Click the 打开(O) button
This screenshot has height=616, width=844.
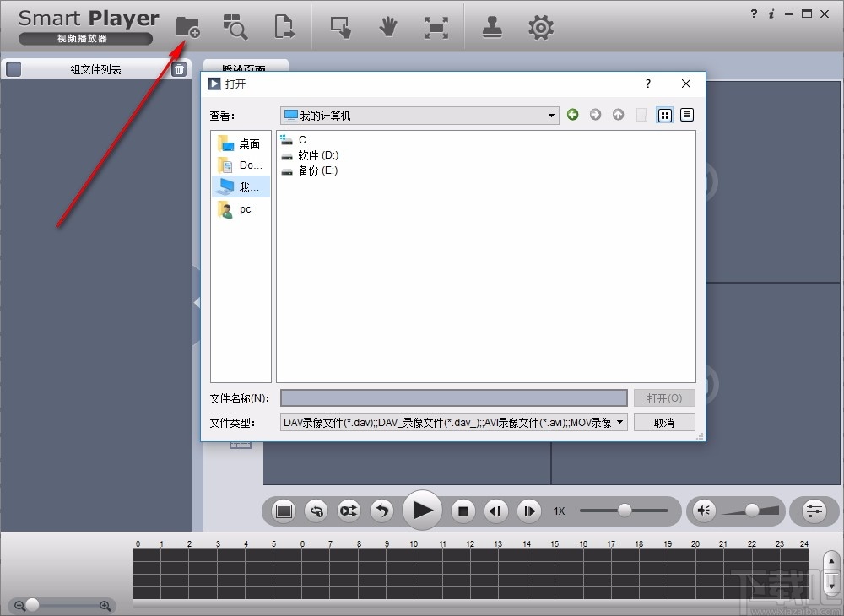pyautogui.click(x=664, y=398)
